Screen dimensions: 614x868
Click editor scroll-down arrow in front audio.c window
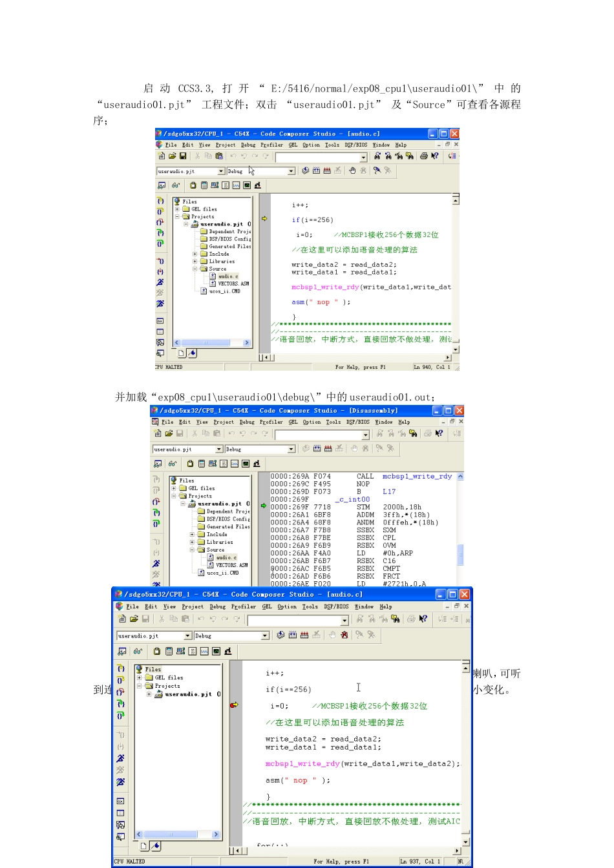pyautogui.click(x=465, y=842)
